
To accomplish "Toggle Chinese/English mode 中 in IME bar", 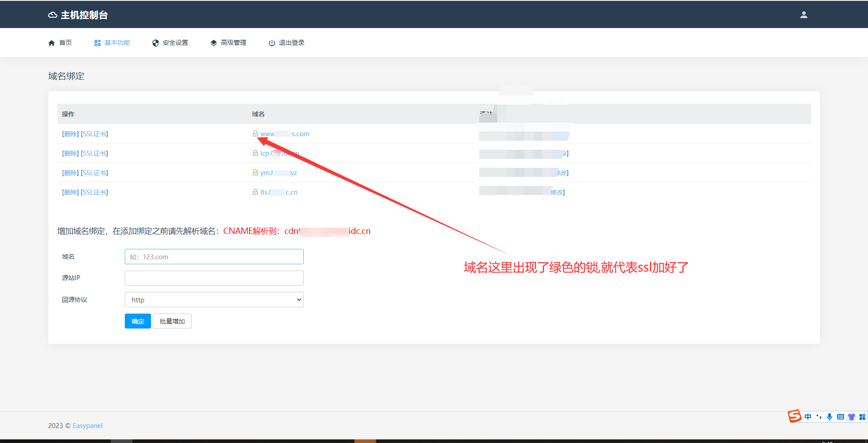I will tap(808, 417).
